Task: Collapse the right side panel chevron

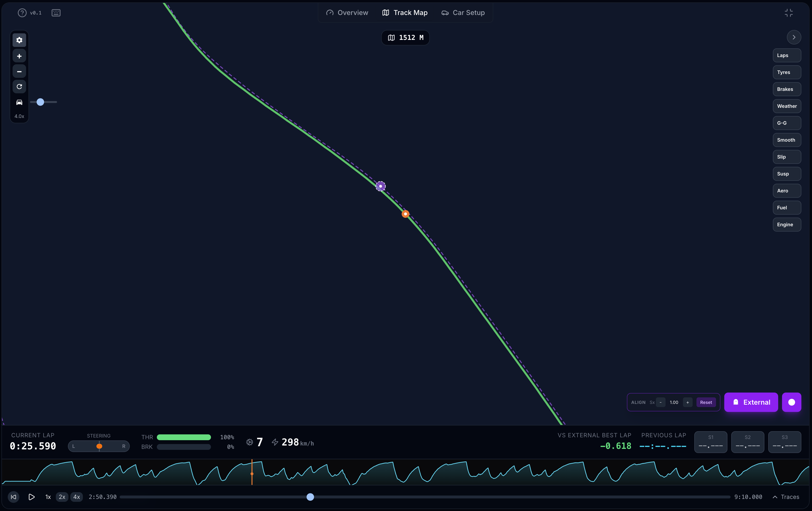Action: tap(794, 37)
